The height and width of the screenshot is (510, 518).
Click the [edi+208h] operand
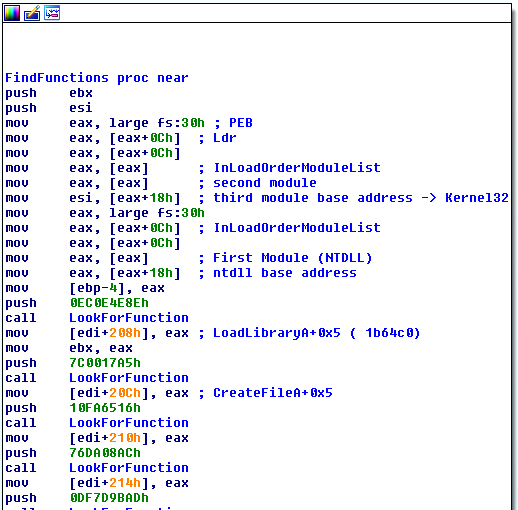point(109,333)
